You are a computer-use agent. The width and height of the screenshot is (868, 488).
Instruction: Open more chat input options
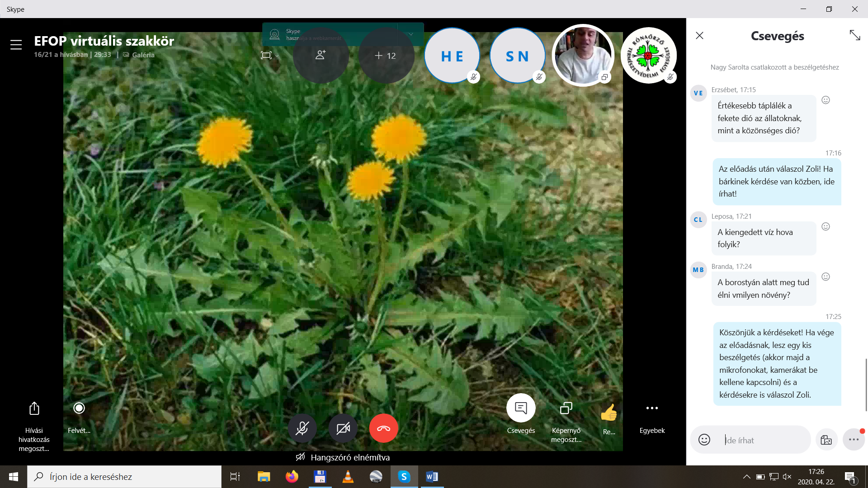coord(854,440)
